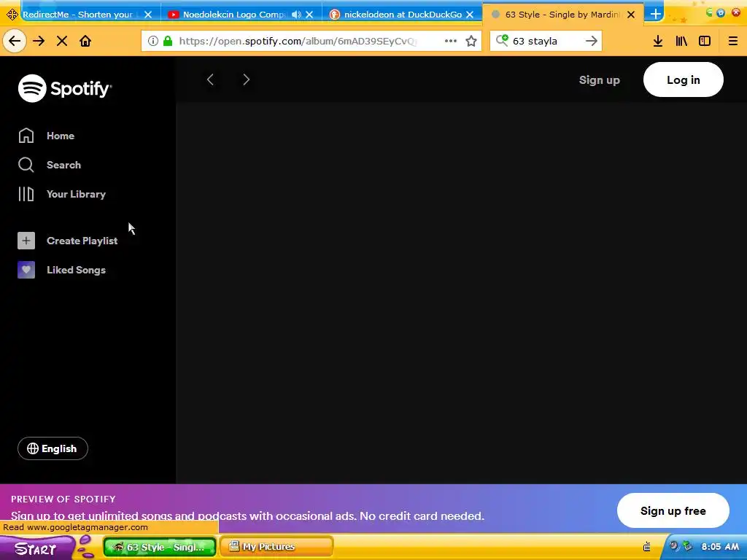Click the browser home icon
This screenshot has width=747, height=560.
click(x=85, y=41)
